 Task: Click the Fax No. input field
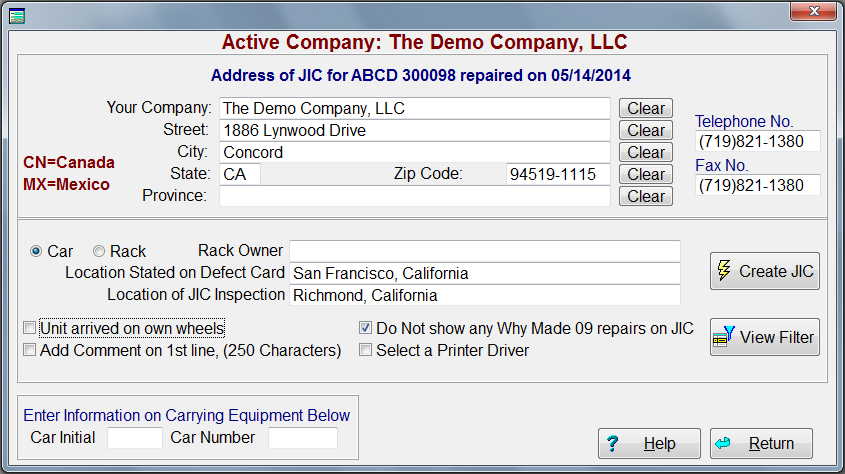point(757,185)
